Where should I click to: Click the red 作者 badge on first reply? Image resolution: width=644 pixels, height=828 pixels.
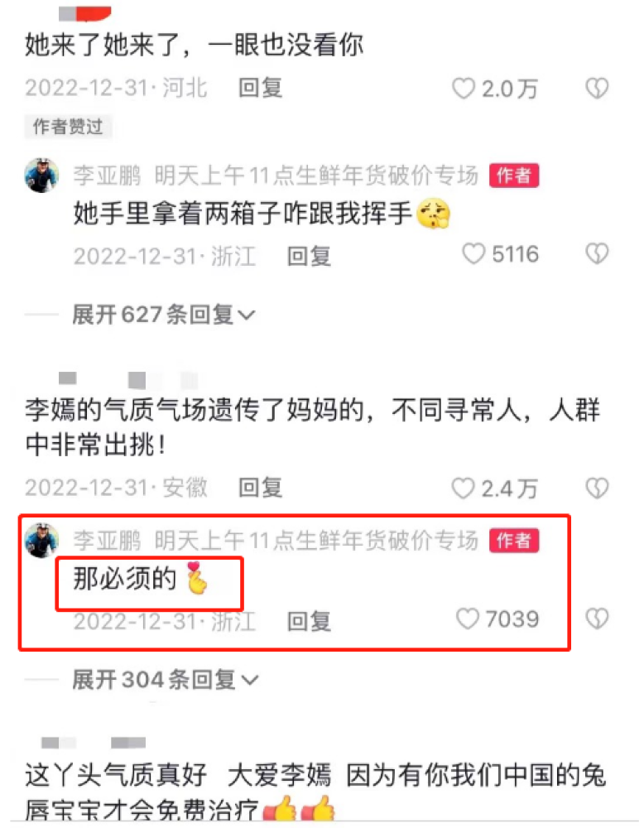[x=514, y=176]
